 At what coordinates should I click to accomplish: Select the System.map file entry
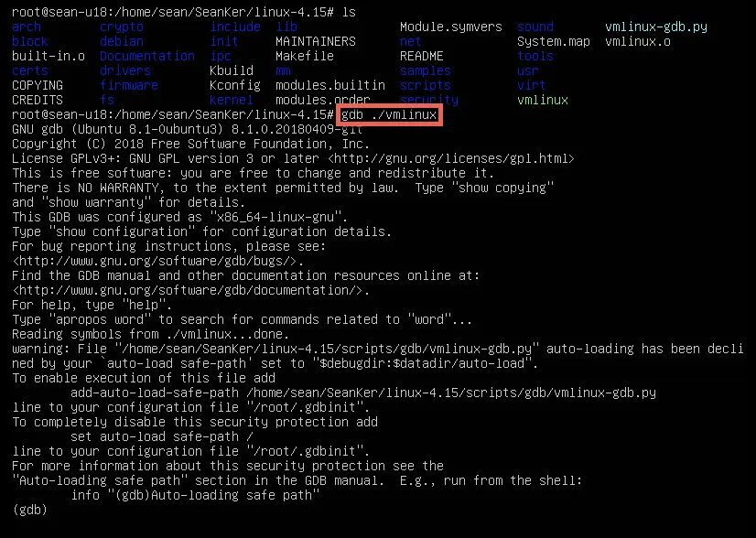click(554, 41)
